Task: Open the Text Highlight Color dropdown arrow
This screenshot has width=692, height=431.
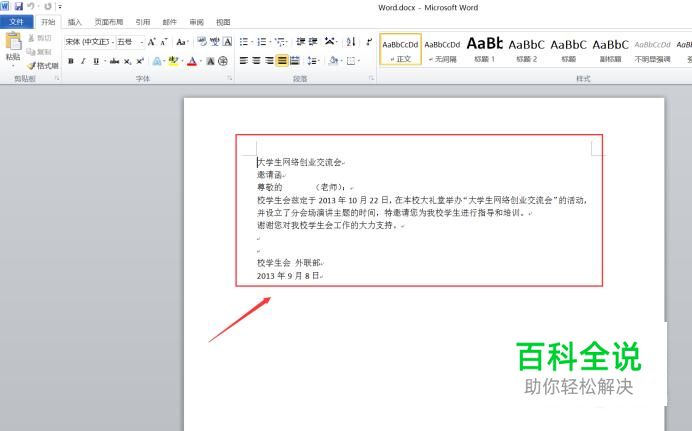Action: pyautogui.click(x=182, y=61)
